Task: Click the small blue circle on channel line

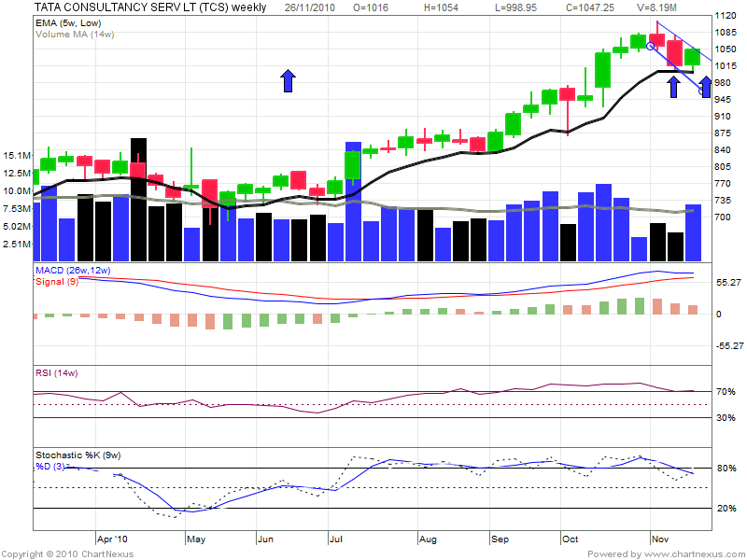Action: tap(650, 46)
